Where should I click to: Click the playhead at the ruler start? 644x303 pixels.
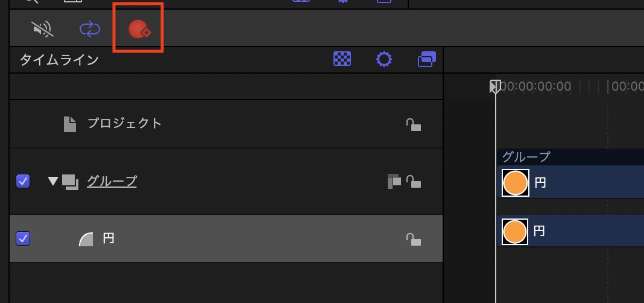tap(495, 86)
